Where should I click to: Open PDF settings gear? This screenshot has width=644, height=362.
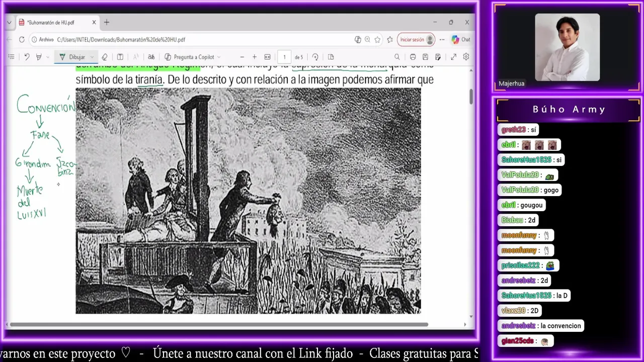pos(466,57)
